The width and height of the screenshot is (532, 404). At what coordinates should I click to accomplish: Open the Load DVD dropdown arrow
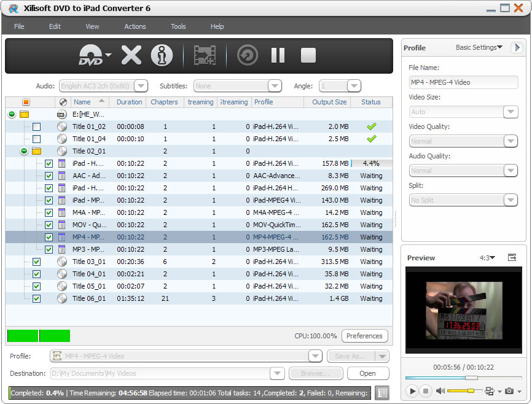pos(108,55)
